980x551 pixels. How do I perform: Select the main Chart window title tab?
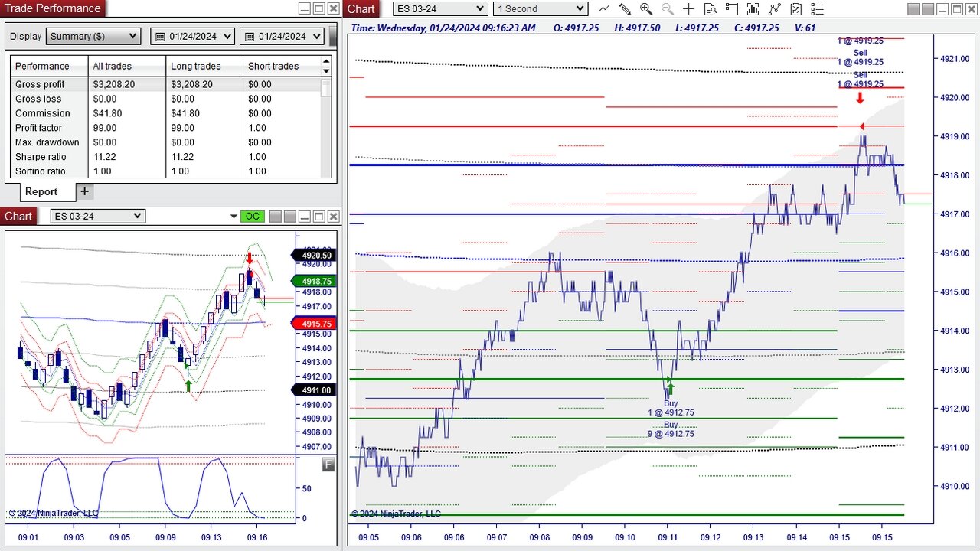pos(361,9)
